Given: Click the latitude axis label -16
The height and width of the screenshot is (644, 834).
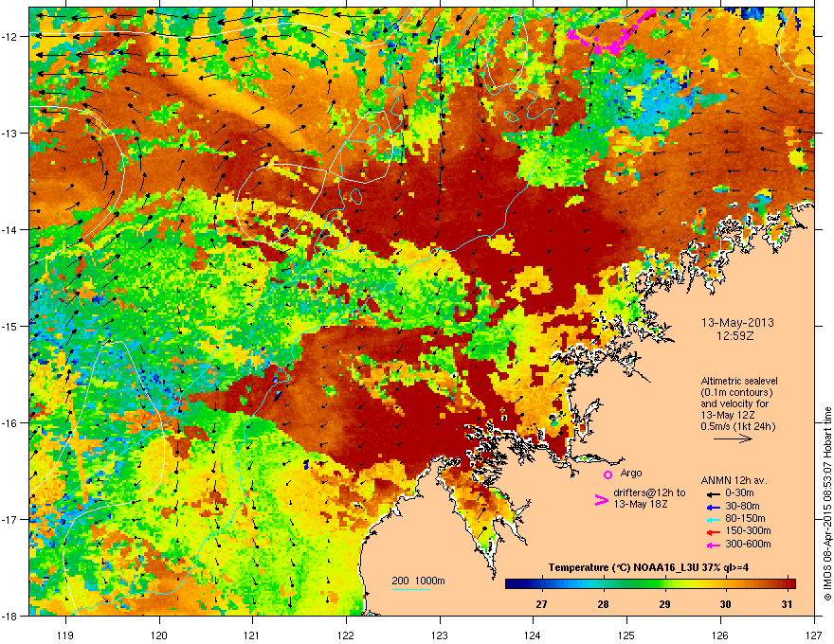Looking at the screenshot, I should [x=10, y=423].
